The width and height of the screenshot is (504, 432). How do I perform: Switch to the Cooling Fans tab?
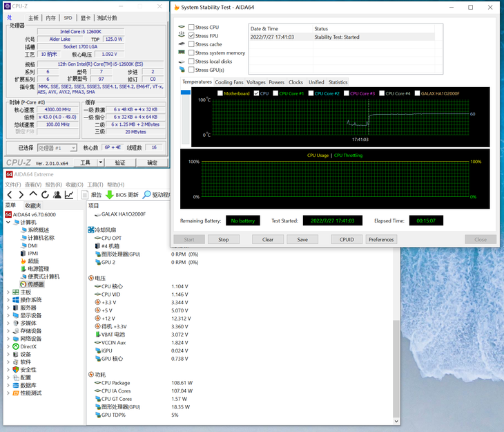(x=229, y=82)
